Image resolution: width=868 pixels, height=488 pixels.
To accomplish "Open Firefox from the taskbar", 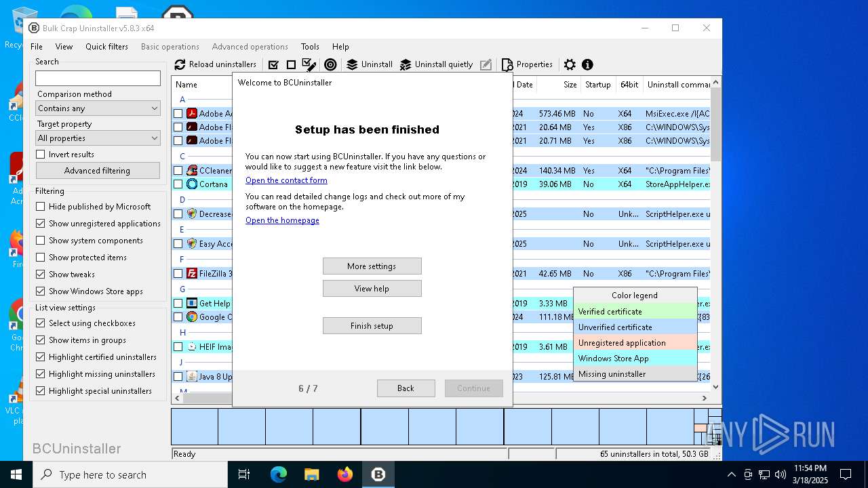I will (x=345, y=474).
